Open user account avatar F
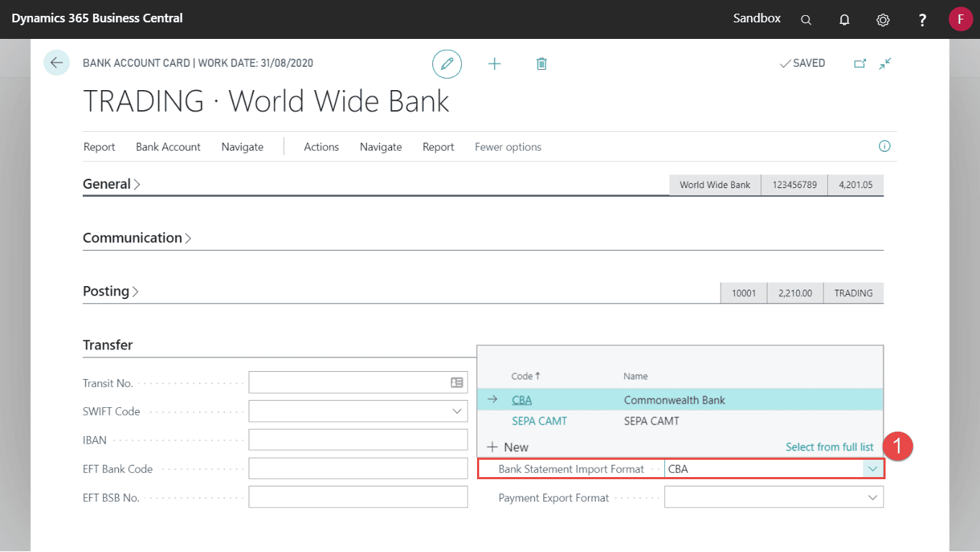Viewport: 980px width, 552px height. [x=961, y=19]
